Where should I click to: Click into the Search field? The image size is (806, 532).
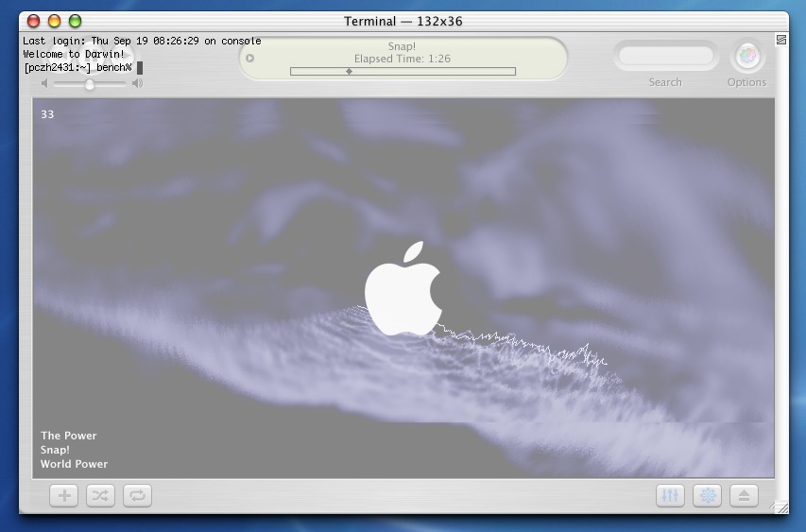665,56
